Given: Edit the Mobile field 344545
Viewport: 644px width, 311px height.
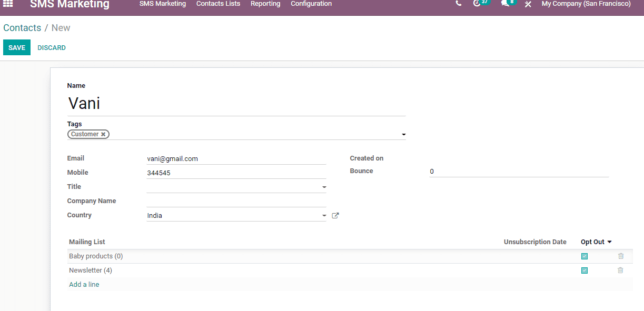Looking at the screenshot, I should tap(236, 173).
